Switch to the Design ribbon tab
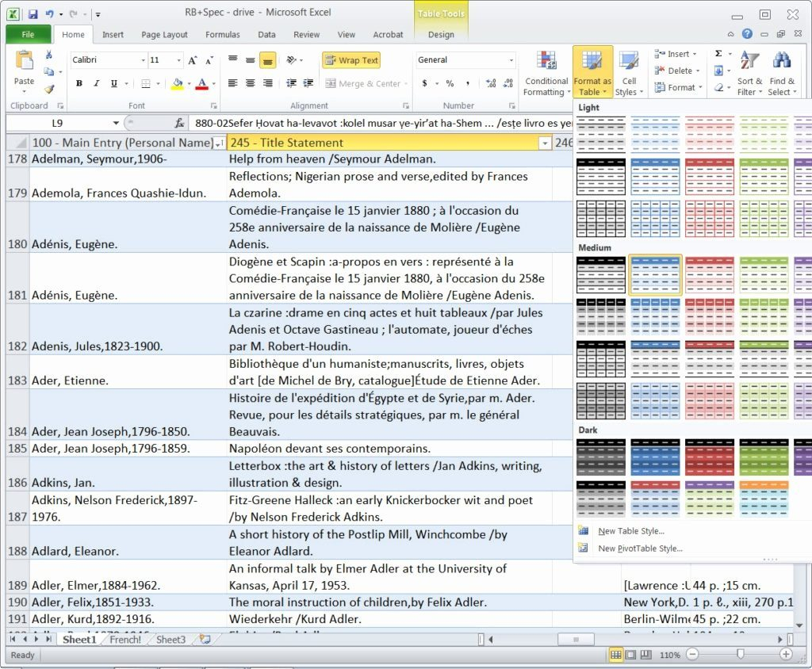812x669 pixels. (441, 34)
